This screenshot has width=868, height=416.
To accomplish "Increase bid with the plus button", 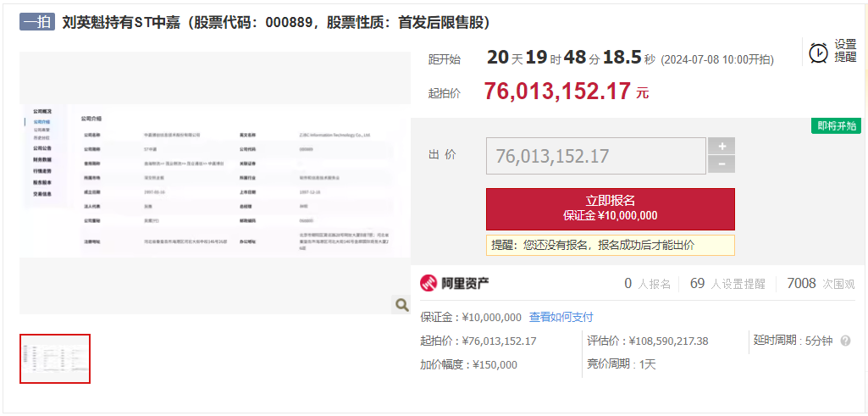I will (x=721, y=147).
